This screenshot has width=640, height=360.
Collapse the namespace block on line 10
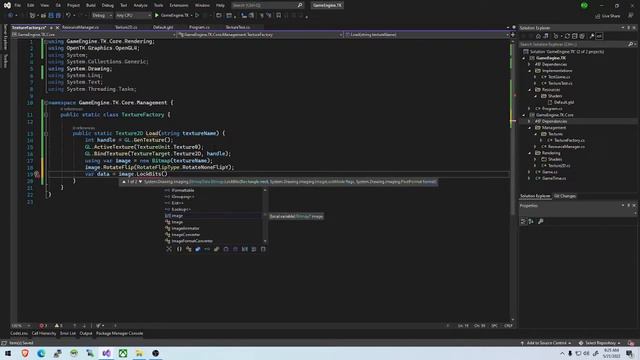tap(46, 103)
